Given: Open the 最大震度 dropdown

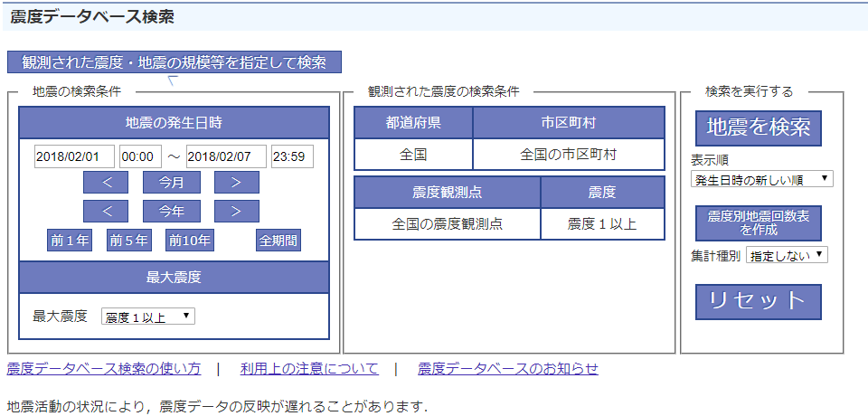Looking at the screenshot, I should [x=147, y=317].
